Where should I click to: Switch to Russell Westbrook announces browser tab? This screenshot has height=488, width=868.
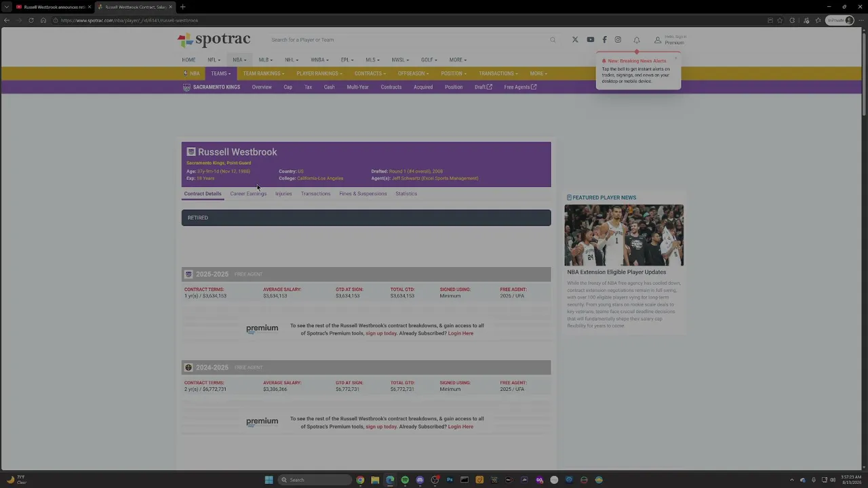point(52,7)
